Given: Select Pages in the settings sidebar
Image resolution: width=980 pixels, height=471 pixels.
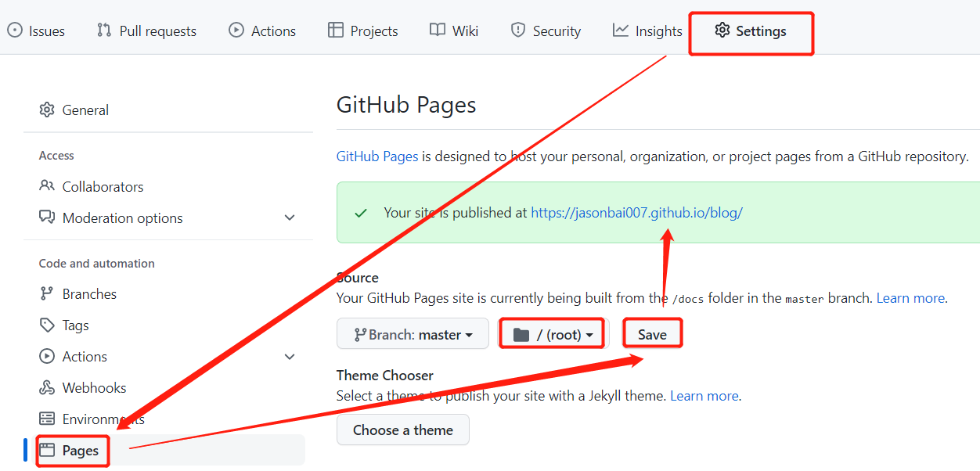Looking at the screenshot, I should pos(80,451).
